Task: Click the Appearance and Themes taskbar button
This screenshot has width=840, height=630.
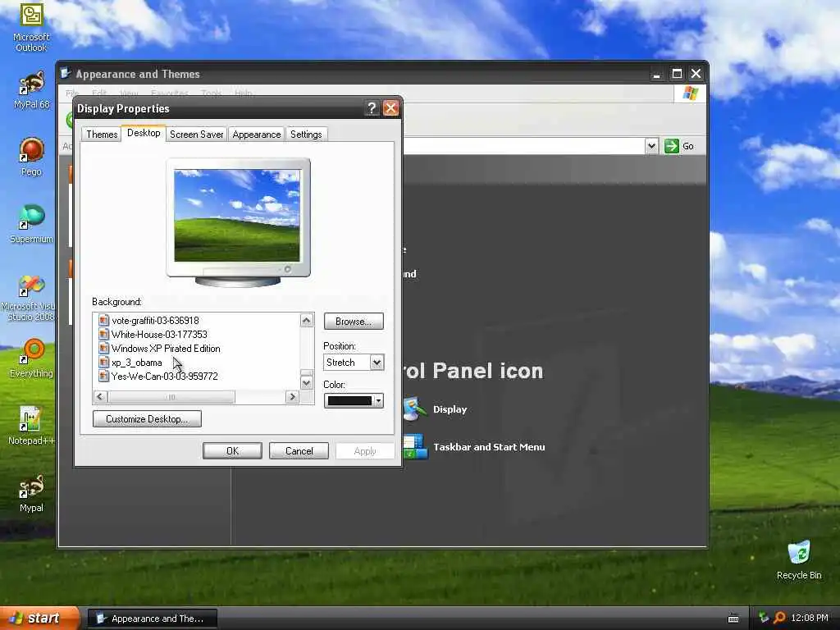Action: (152, 619)
